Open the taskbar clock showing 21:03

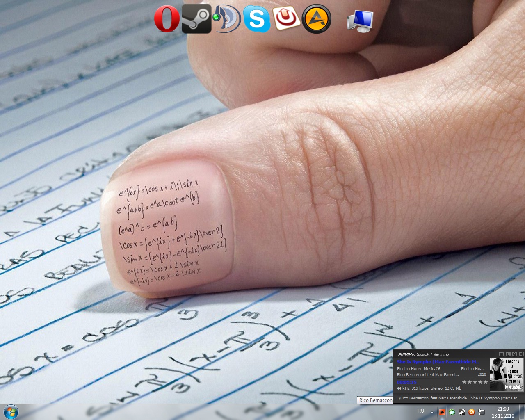pyautogui.click(x=503, y=412)
